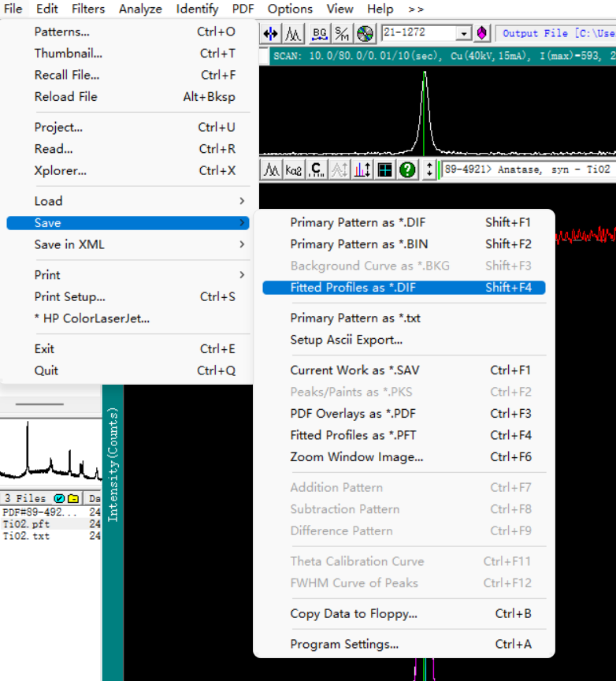Click the yellow folder icon in file list
The image size is (616, 681).
pyautogui.click(x=72, y=498)
